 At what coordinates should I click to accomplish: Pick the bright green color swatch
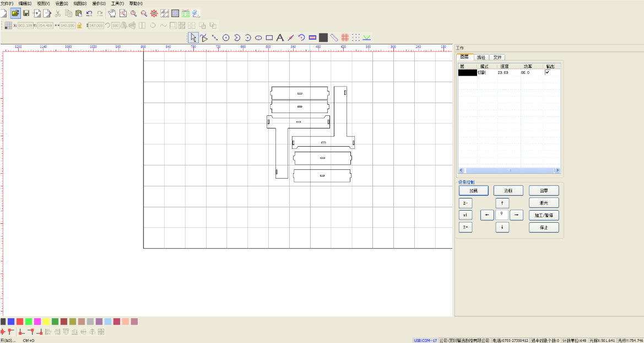pyautogui.click(x=29, y=321)
